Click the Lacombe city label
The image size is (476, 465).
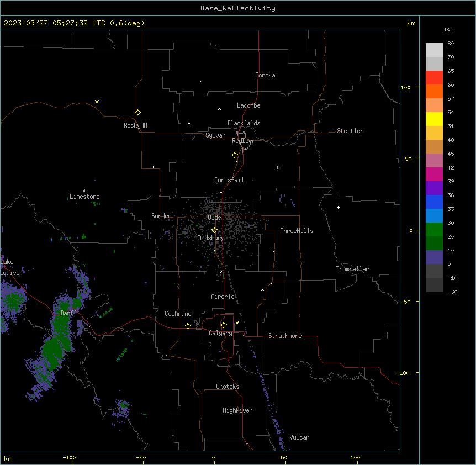coord(248,105)
